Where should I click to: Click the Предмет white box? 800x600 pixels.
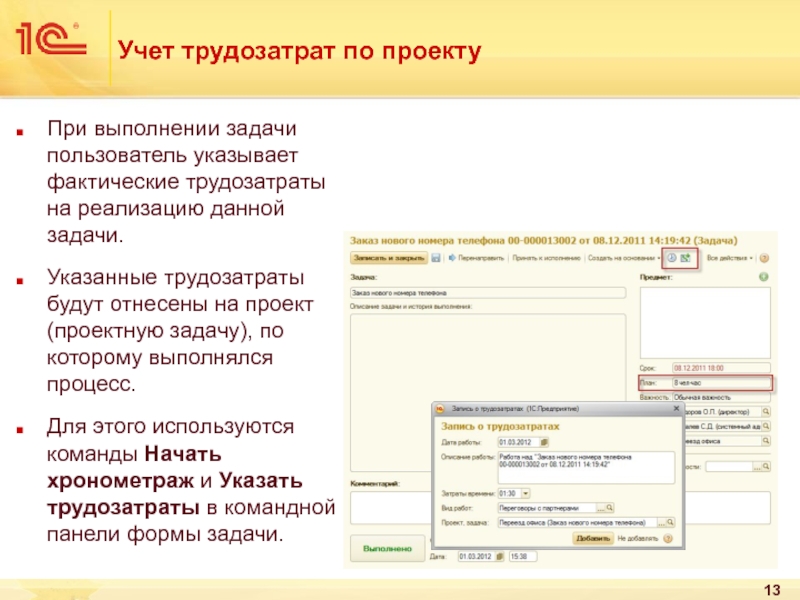pyautogui.click(x=705, y=323)
